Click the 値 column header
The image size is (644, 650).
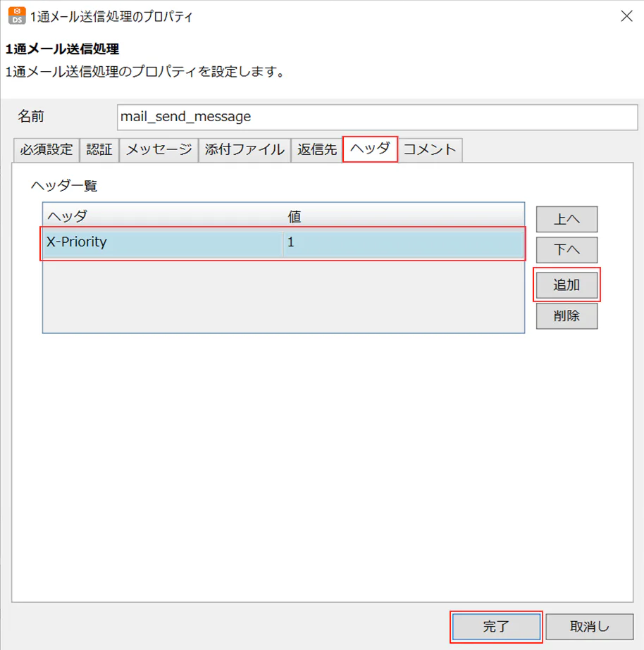296,217
